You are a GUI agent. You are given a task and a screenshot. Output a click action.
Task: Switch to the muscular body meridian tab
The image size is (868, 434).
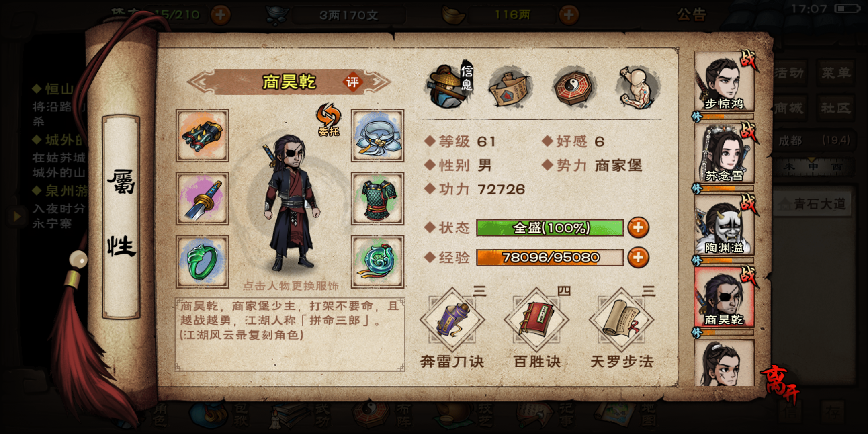pyautogui.click(x=637, y=87)
